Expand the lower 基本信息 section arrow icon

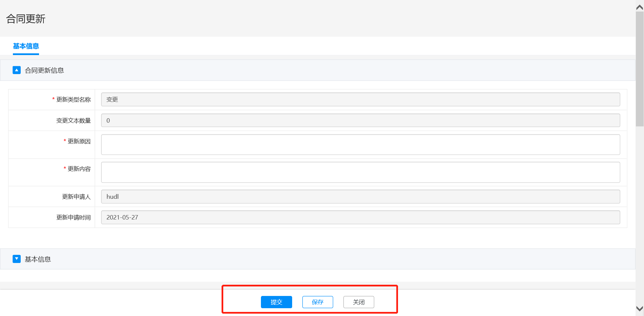[17, 259]
